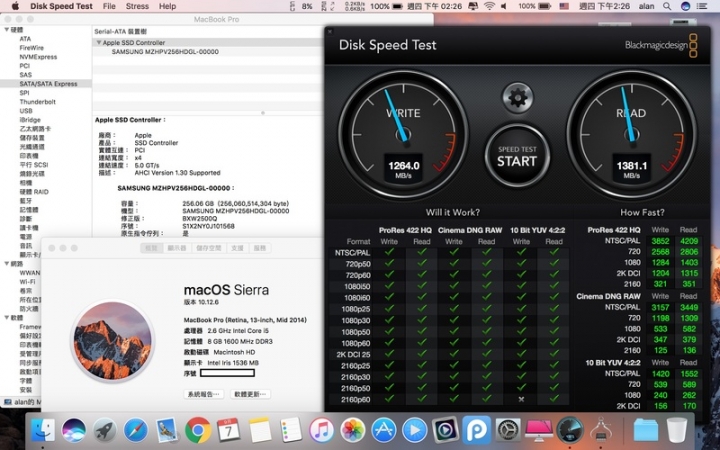Open System Information chip icon in Dock

click(601, 430)
